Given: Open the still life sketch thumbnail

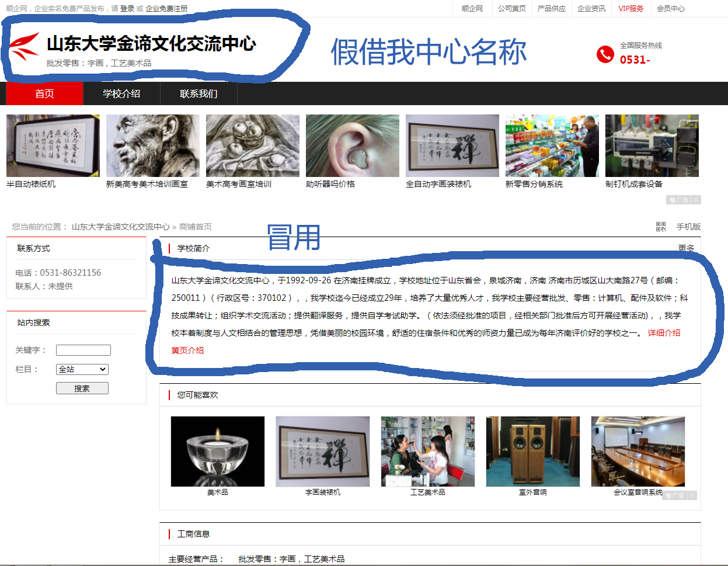Looking at the screenshot, I should (253, 145).
